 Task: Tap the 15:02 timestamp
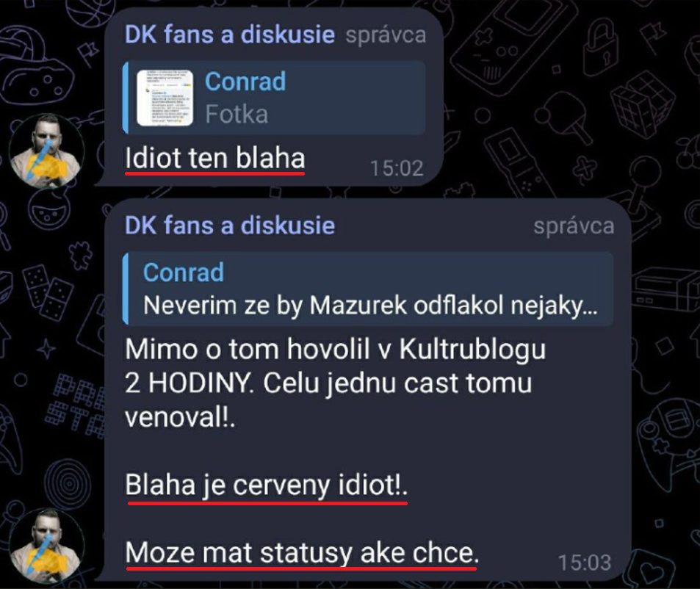tap(397, 168)
